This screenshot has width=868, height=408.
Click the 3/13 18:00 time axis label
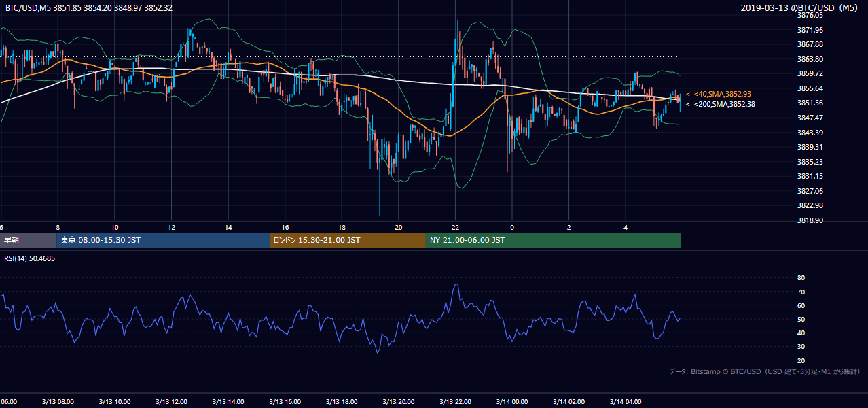342,401
